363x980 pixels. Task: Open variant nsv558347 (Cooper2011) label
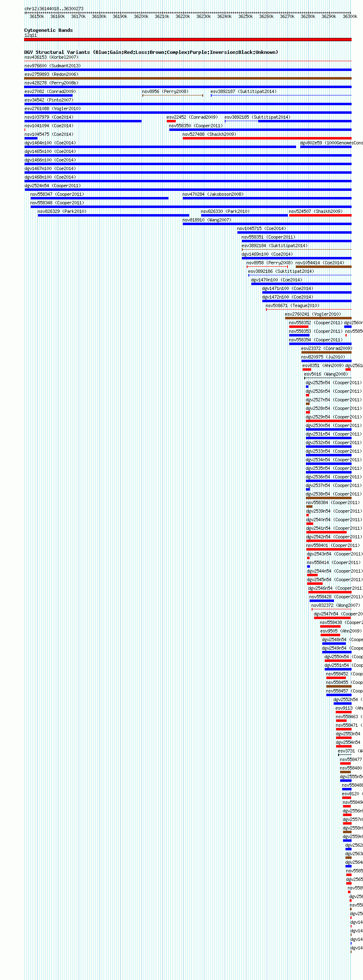click(57, 194)
